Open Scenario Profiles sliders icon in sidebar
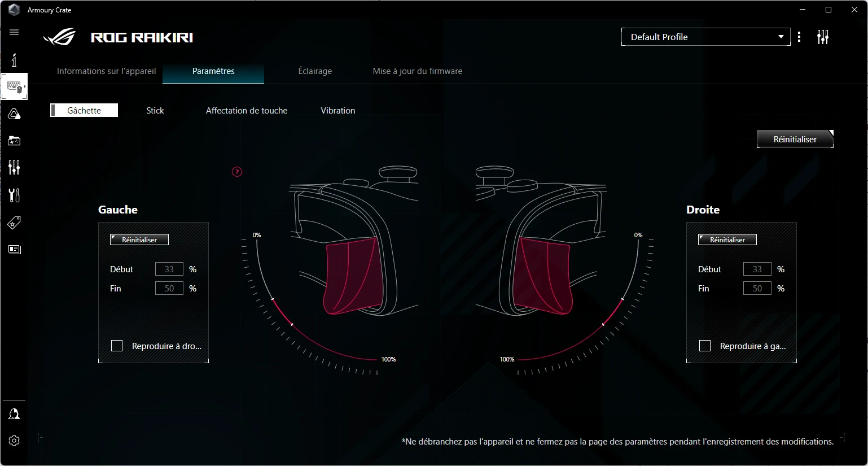The width and height of the screenshot is (868, 466). coord(14,167)
